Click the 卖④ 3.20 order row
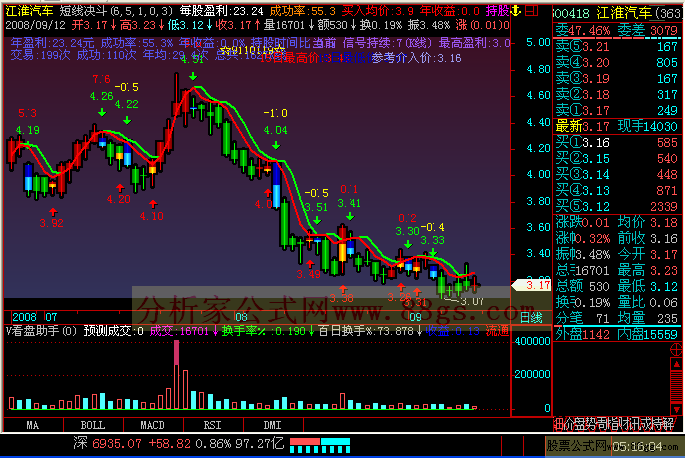Viewport: 685px width, 458px height. (616, 63)
